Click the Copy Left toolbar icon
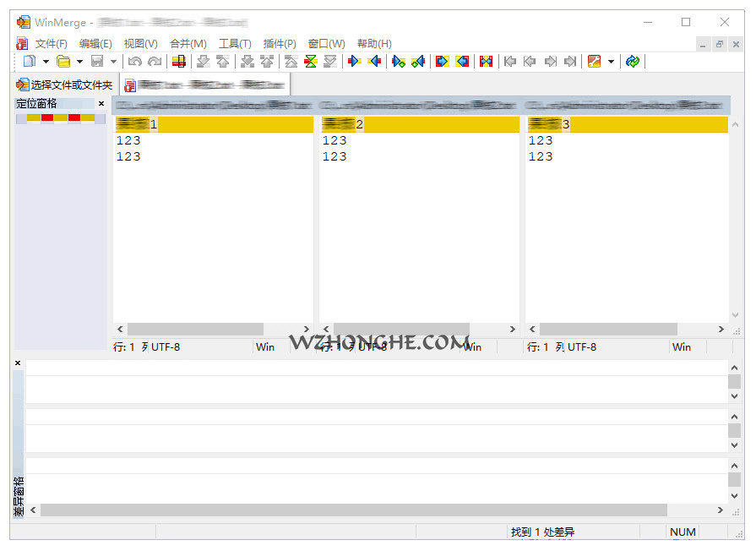The width and height of the screenshot is (756, 551). pyautogui.click(x=375, y=61)
